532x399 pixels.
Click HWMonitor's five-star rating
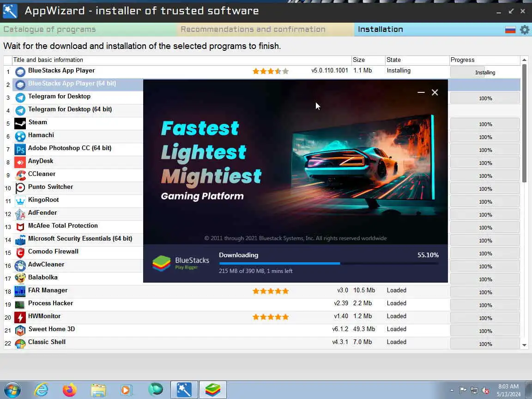pyautogui.click(x=271, y=317)
